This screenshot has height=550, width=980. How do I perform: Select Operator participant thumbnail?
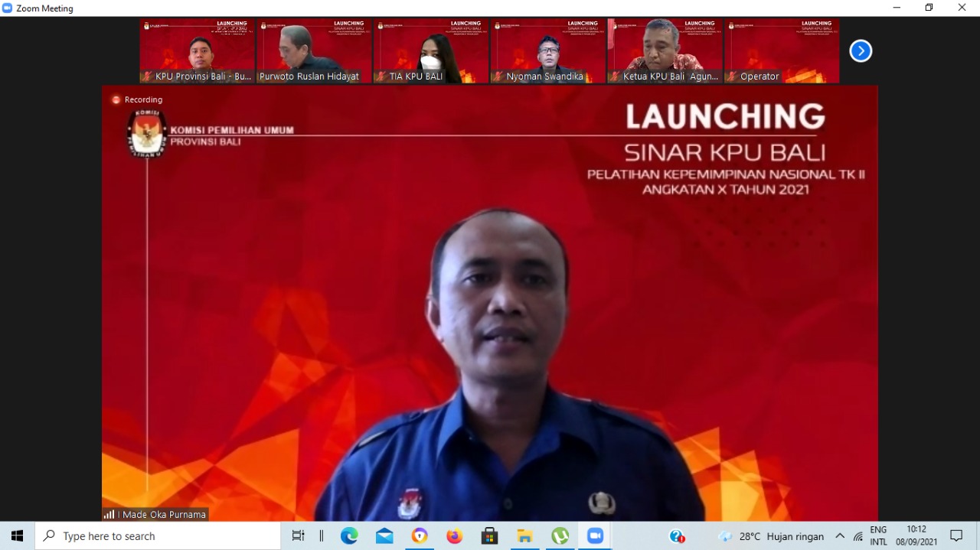click(782, 50)
